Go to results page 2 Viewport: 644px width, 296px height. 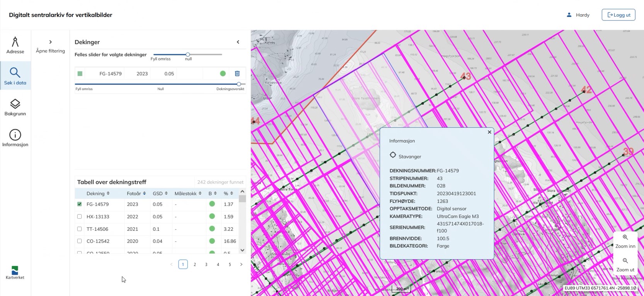pyautogui.click(x=195, y=264)
